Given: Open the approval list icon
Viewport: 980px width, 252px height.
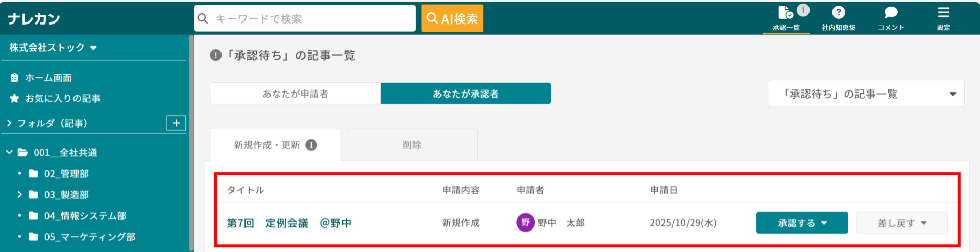Looking at the screenshot, I should pos(786,13).
